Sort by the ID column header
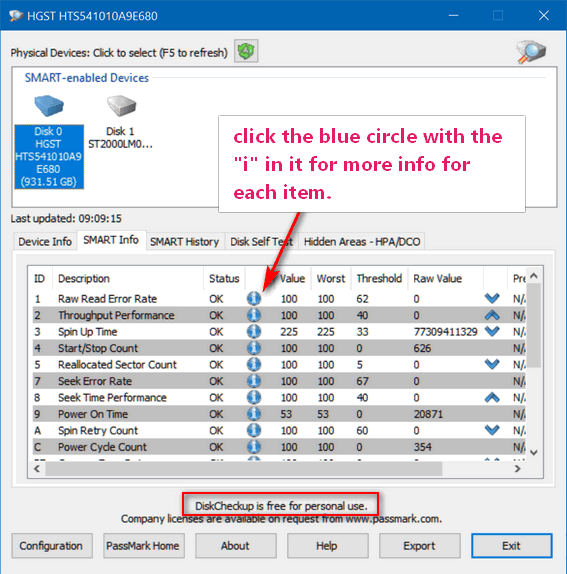The image size is (567, 574). tap(40, 279)
